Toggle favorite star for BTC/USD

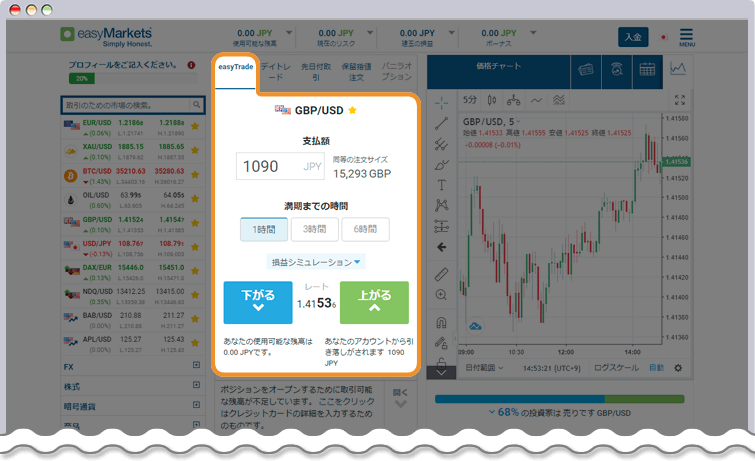pyautogui.click(x=195, y=174)
